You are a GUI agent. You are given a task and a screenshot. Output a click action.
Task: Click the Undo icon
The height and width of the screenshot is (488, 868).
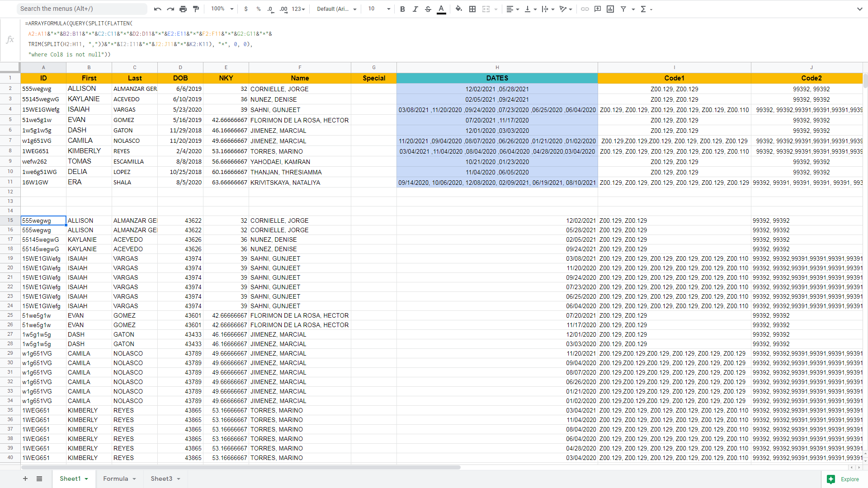coord(157,9)
